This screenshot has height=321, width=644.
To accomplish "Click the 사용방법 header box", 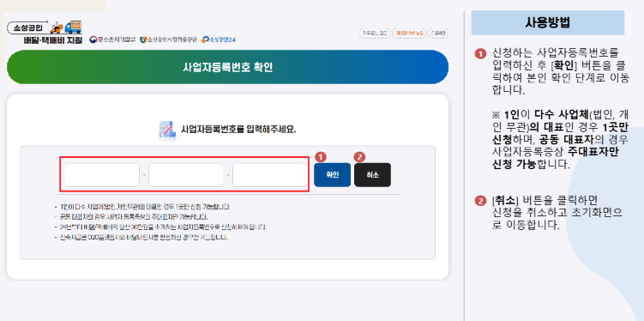I will (547, 22).
